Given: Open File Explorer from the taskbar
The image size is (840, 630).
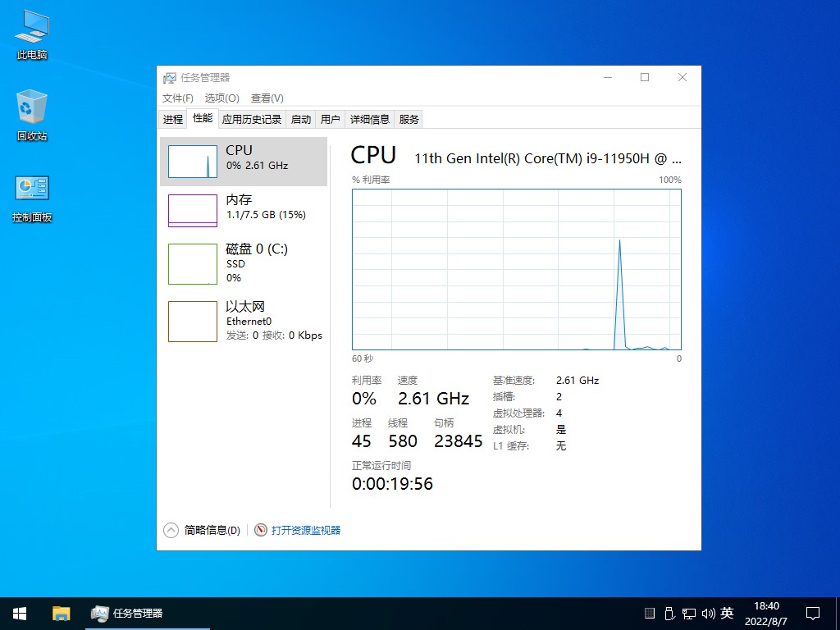Looking at the screenshot, I should [61, 613].
